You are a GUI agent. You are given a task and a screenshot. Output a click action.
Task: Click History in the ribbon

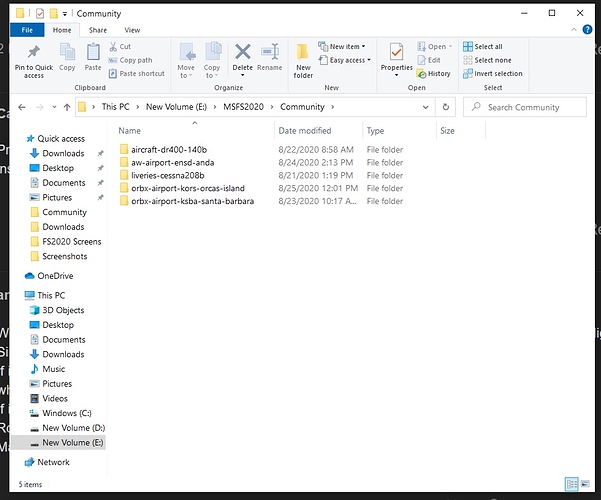(434, 74)
